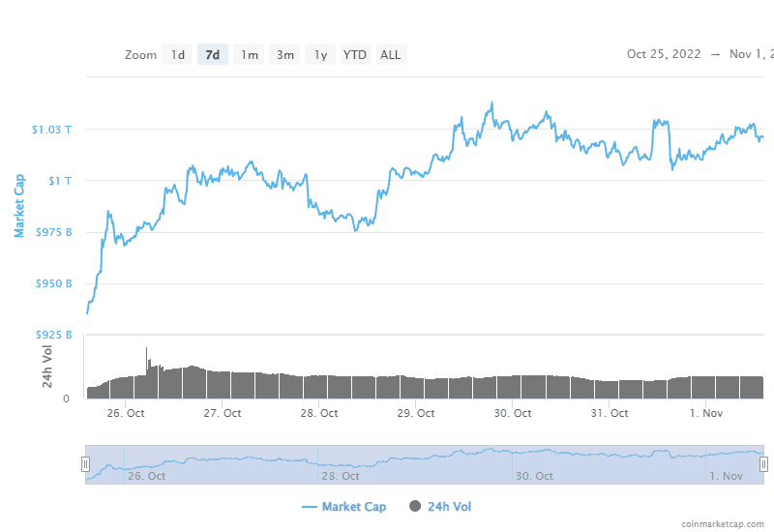Select the 7d zoom range
The width and height of the screenshot is (774, 532).
[x=213, y=55]
